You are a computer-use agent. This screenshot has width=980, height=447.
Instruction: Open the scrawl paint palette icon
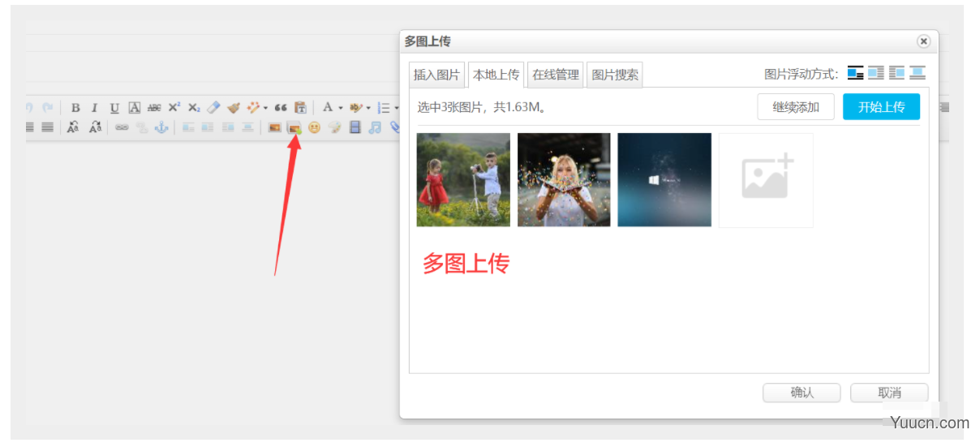(334, 127)
